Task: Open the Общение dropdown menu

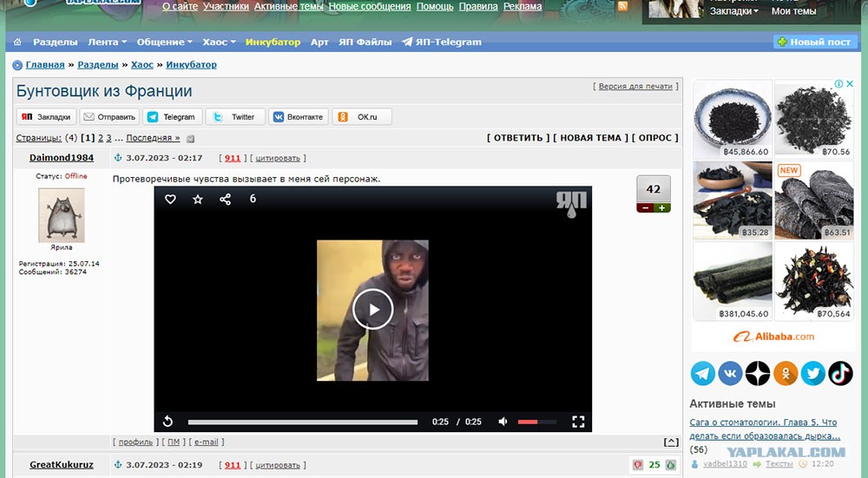Action: 164,42
